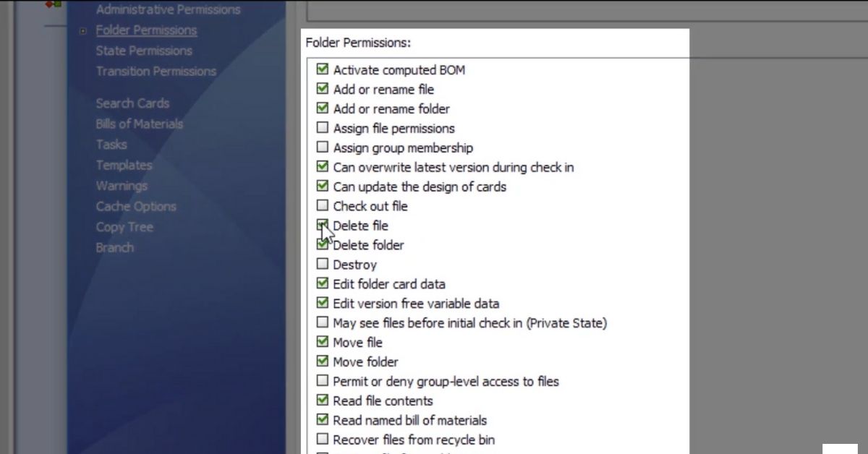Open Search Cards settings
The height and width of the screenshot is (454, 868).
point(132,103)
